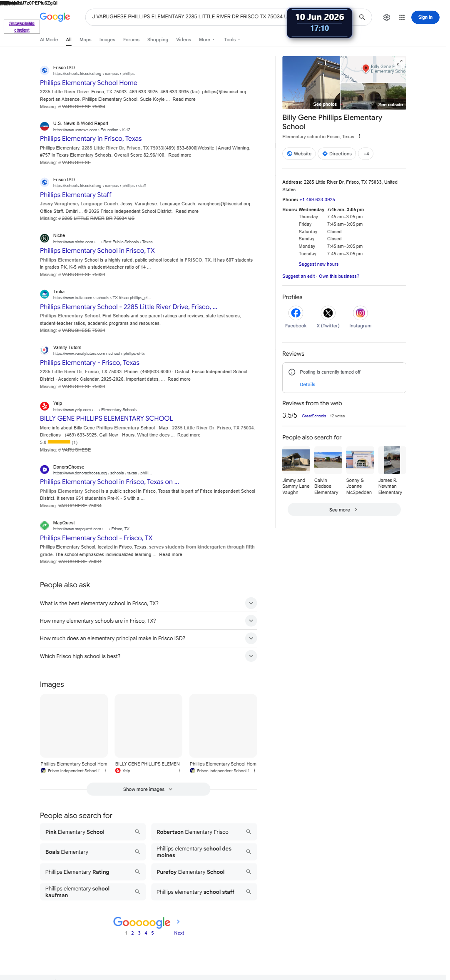Open the More dropdown in search tabs
Image resolution: width=450 pixels, height=980 pixels.
pyautogui.click(x=207, y=40)
